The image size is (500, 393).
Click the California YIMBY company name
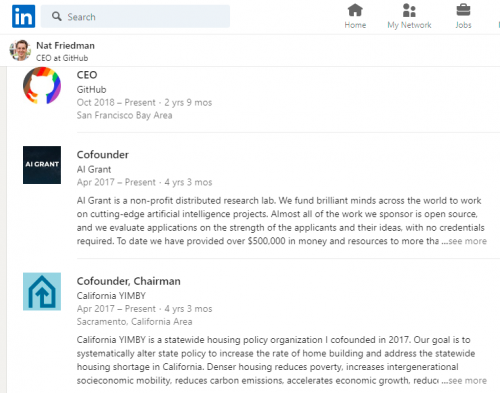(x=111, y=296)
